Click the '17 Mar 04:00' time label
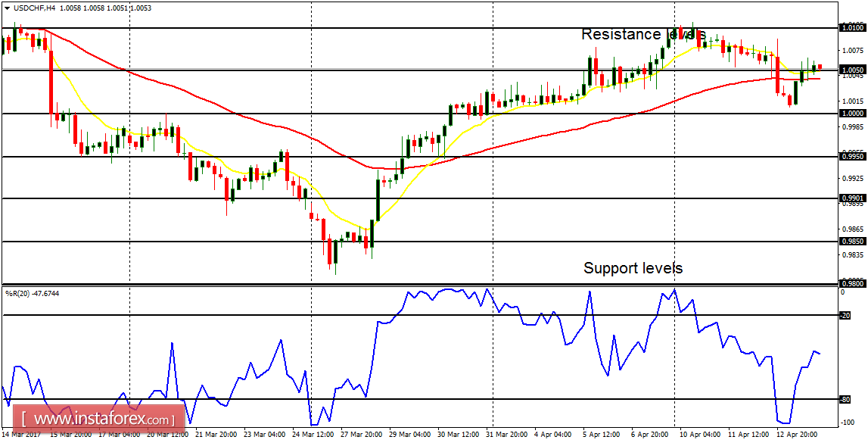The height and width of the screenshot is (443, 868). point(120,434)
